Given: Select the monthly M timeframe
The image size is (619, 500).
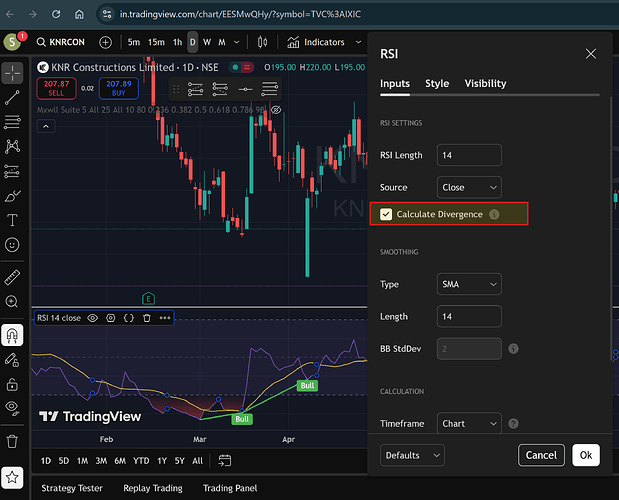Looking at the screenshot, I should (x=222, y=42).
